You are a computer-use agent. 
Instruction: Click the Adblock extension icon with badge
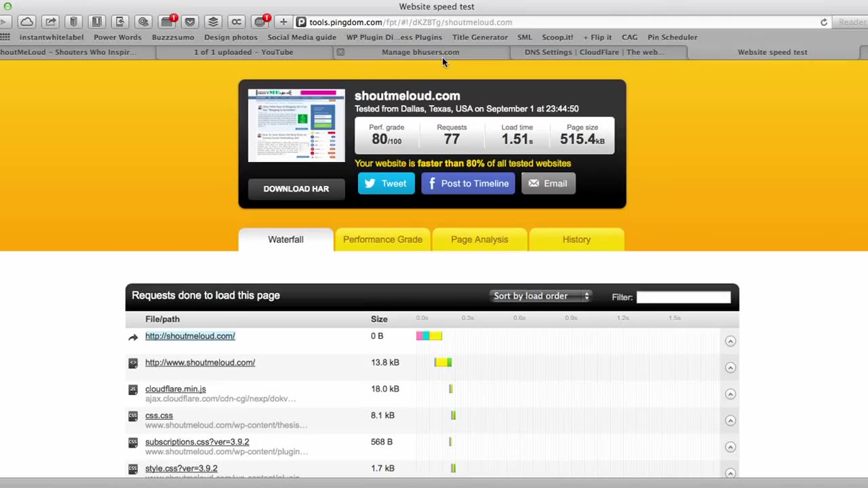[260, 22]
